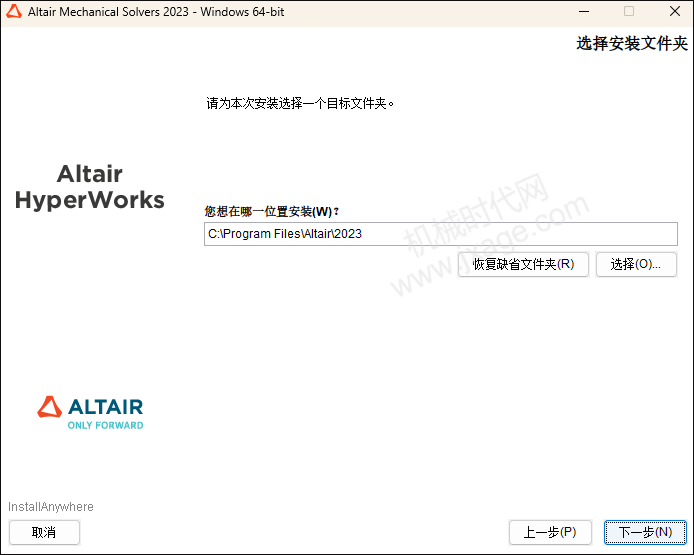This screenshot has width=694, height=555.
Task: Focus the install path input field
Action: pos(440,234)
